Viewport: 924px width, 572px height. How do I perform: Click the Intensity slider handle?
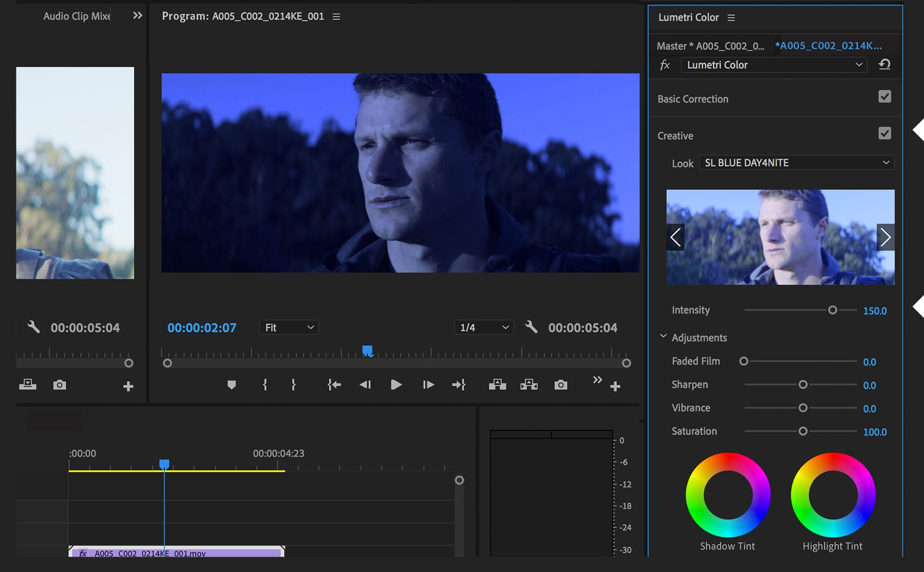[x=833, y=310]
